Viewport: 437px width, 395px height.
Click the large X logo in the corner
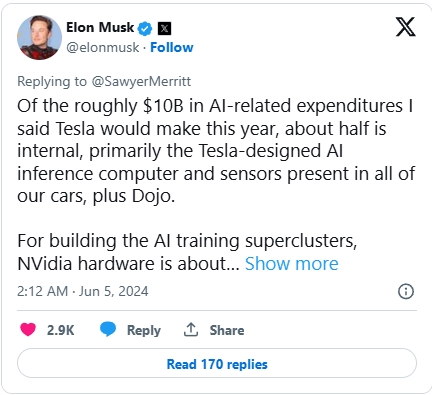(x=405, y=27)
